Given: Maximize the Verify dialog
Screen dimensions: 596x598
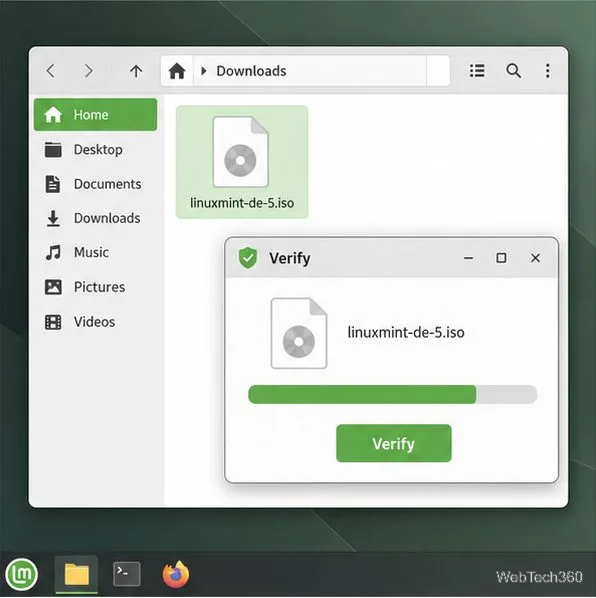Looking at the screenshot, I should pyautogui.click(x=501, y=258).
